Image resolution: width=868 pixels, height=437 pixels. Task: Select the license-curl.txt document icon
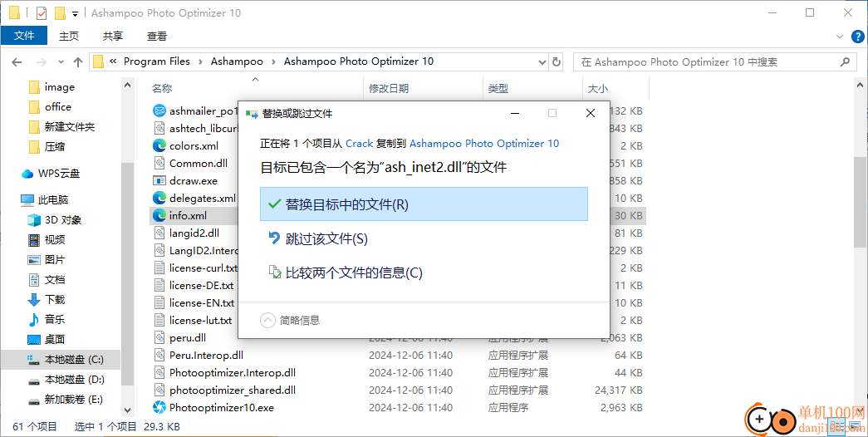tap(159, 268)
